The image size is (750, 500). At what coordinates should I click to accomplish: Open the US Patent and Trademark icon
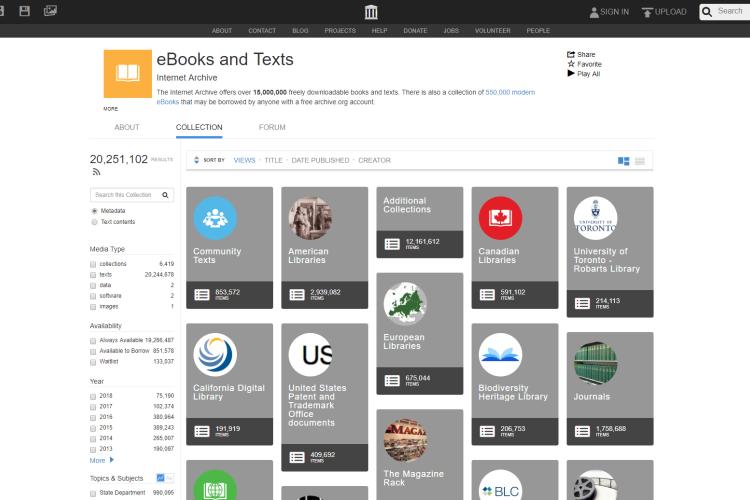coord(310,355)
